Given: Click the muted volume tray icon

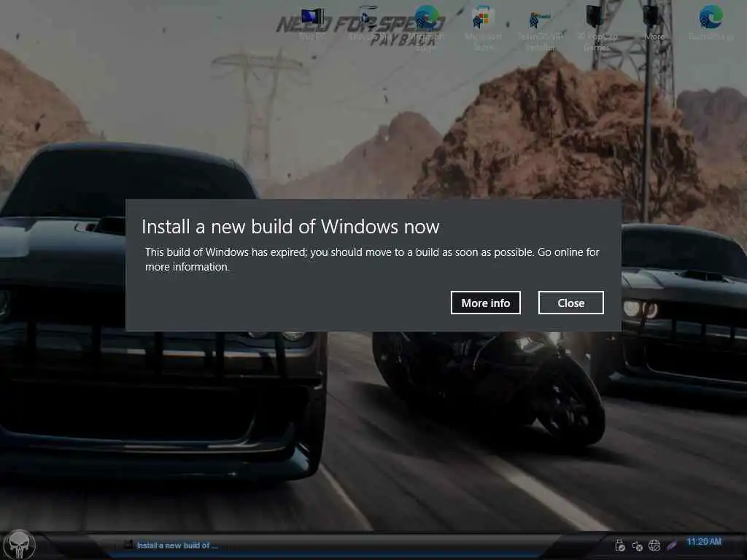Looking at the screenshot, I should (638, 545).
